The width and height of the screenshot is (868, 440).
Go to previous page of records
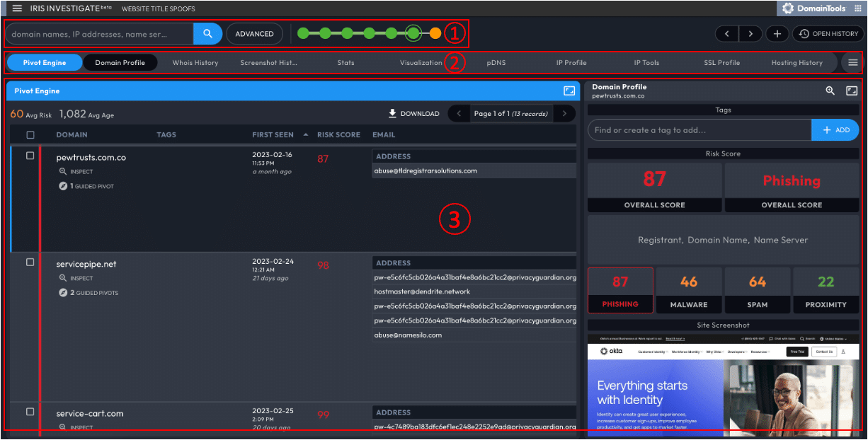pos(459,113)
